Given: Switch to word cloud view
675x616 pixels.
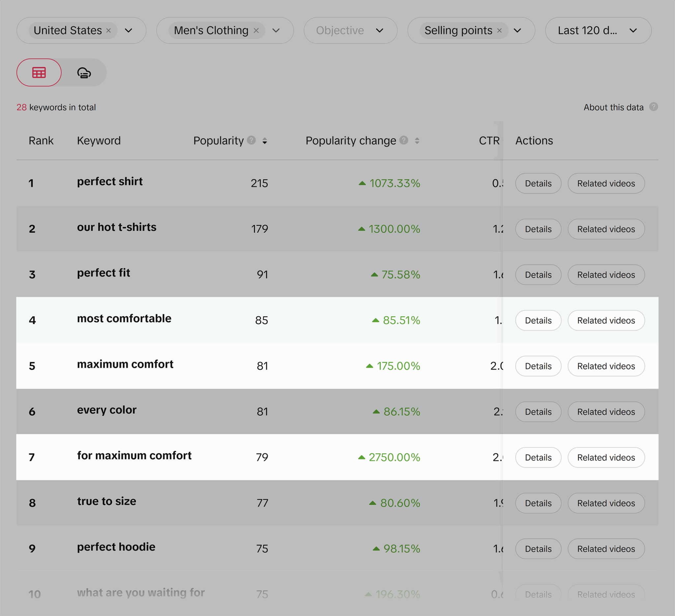Looking at the screenshot, I should (83, 72).
